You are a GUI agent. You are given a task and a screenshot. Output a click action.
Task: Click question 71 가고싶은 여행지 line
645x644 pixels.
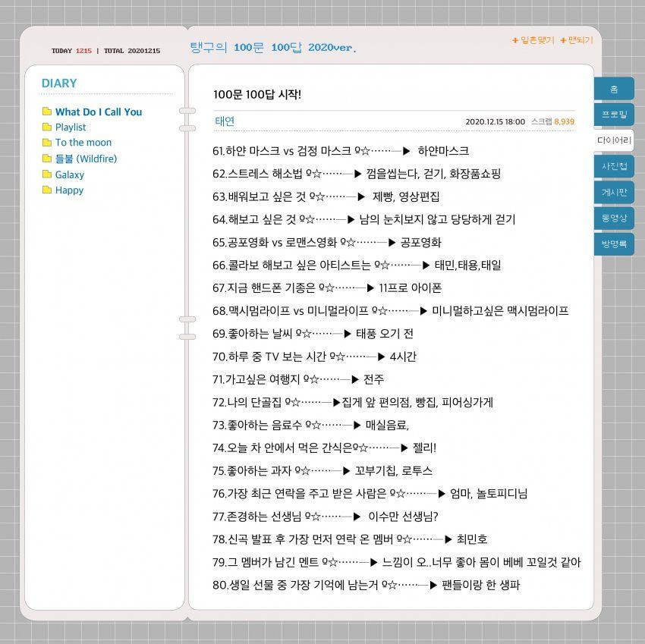point(298,379)
